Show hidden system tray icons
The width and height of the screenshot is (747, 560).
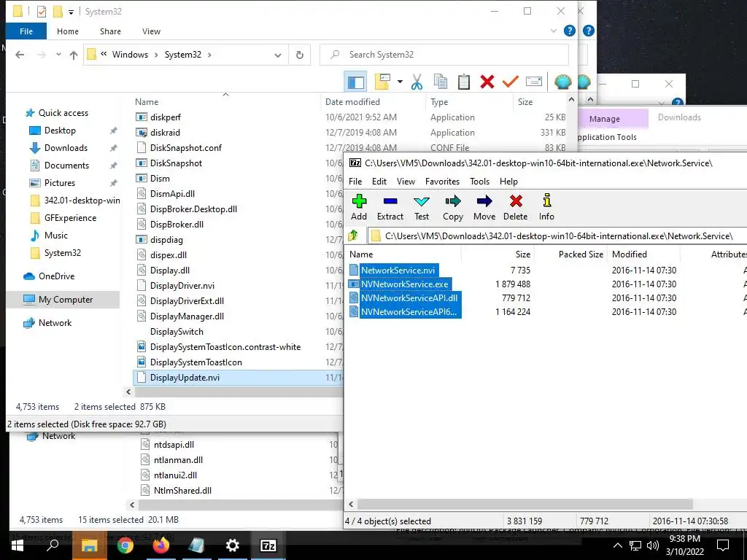[x=617, y=545]
